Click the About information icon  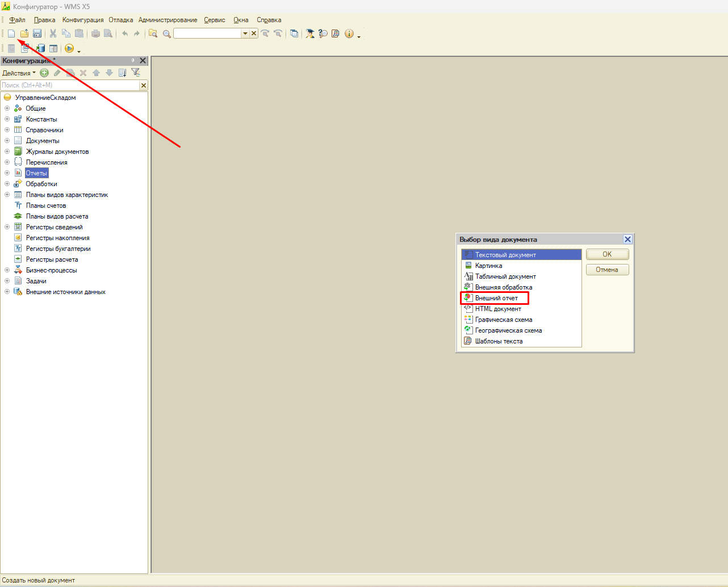349,33
